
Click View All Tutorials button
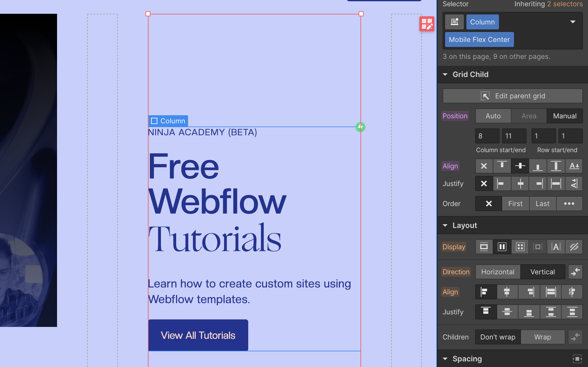(198, 335)
